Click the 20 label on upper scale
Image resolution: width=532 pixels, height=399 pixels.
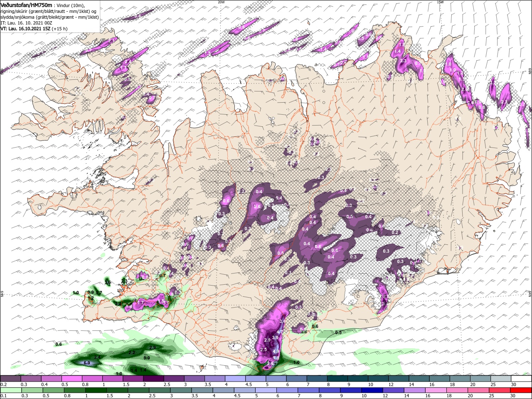(x=473, y=384)
